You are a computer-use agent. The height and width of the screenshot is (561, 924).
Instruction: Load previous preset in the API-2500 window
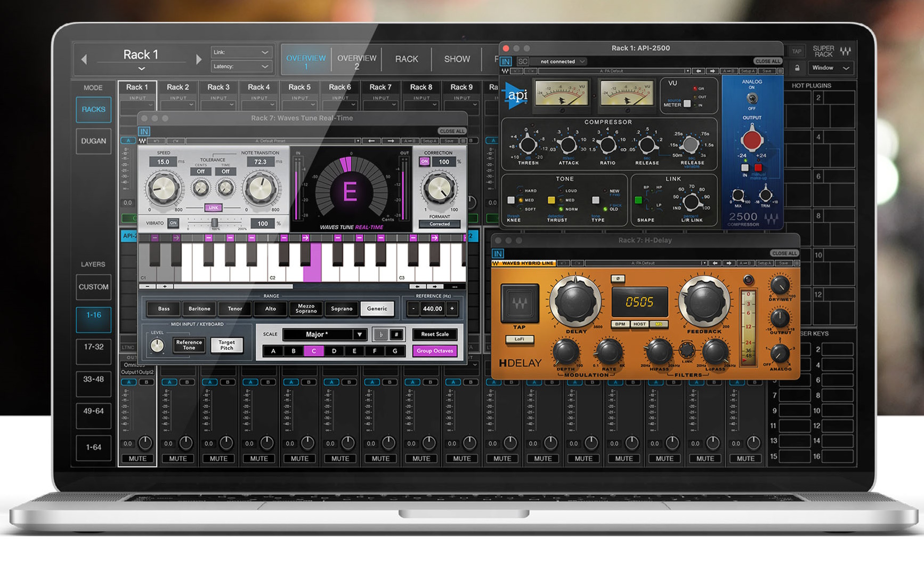tap(699, 71)
